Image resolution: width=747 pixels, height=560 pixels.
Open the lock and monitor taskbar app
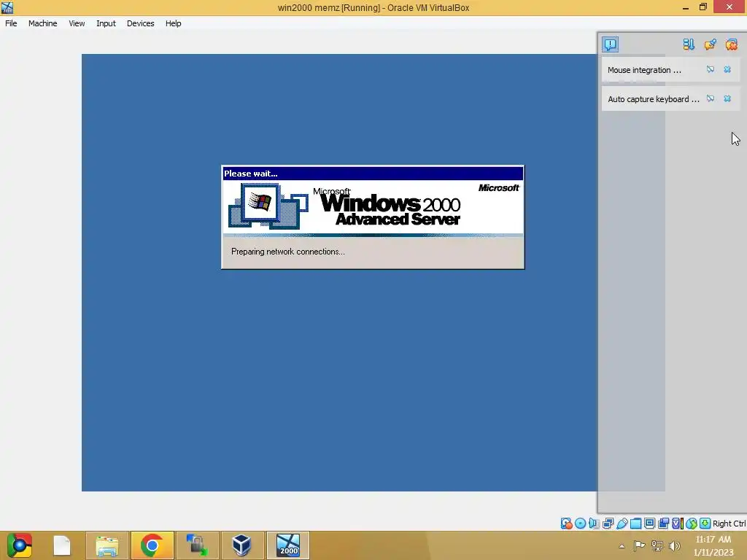197,545
